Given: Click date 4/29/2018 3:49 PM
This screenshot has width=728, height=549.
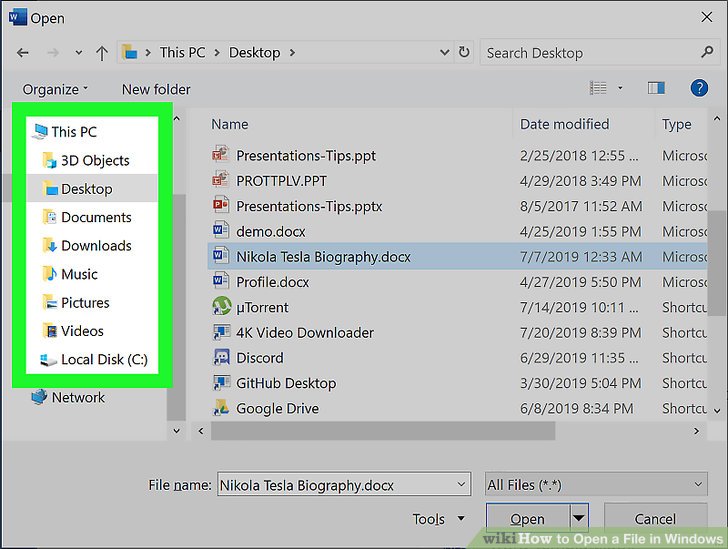Looking at the screenshot, I should pos(580,181).
